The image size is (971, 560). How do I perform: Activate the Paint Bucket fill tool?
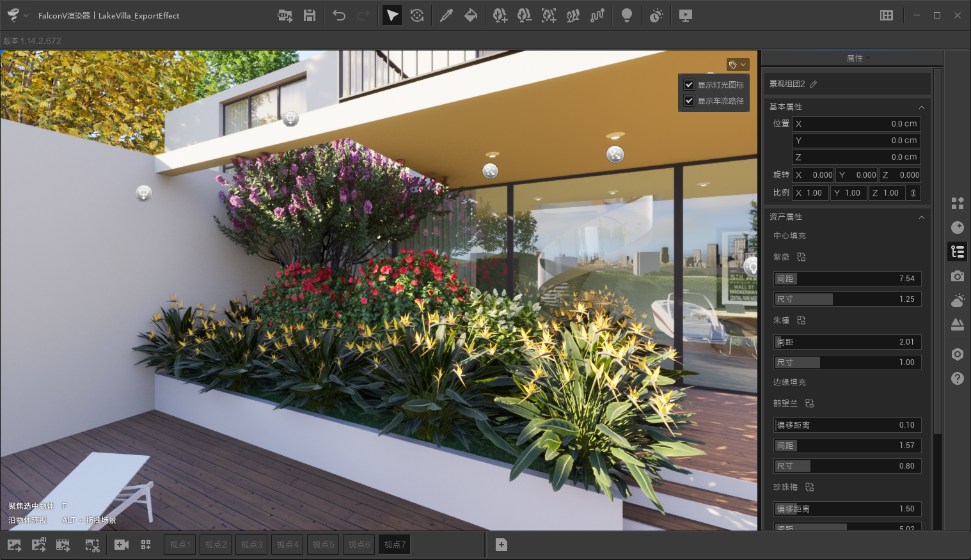(471, 15)
